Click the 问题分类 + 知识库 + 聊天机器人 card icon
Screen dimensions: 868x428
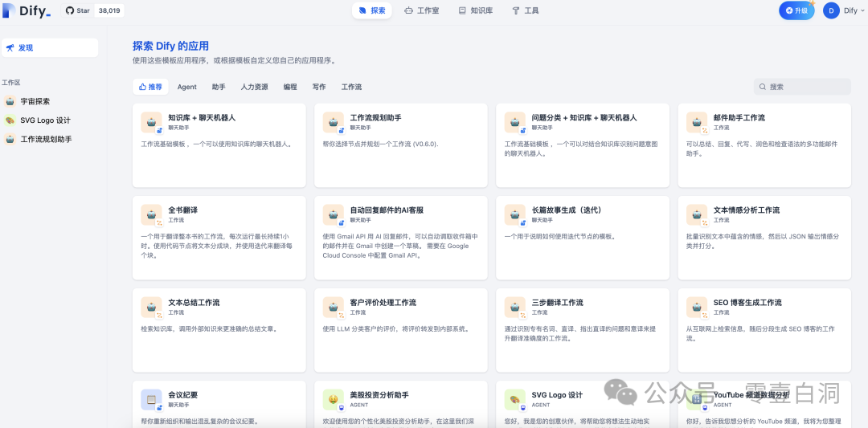coord(515,122)
